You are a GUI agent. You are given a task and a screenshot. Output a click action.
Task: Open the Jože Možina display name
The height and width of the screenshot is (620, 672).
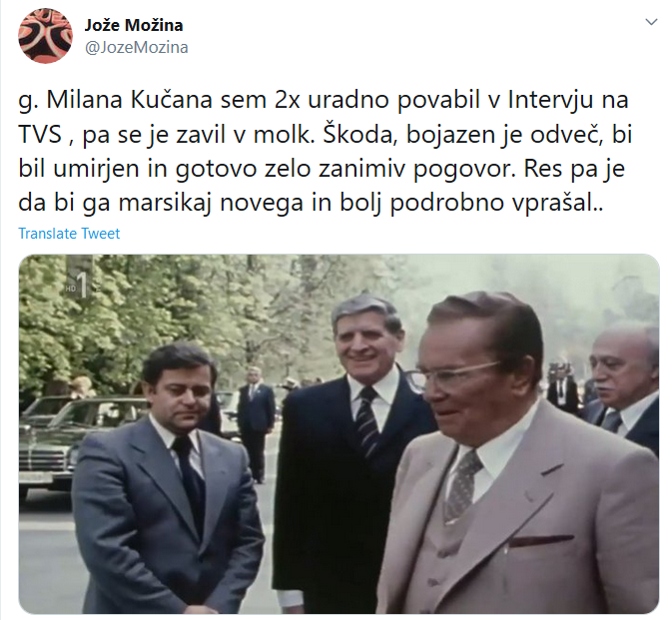(x=134, y=25)
